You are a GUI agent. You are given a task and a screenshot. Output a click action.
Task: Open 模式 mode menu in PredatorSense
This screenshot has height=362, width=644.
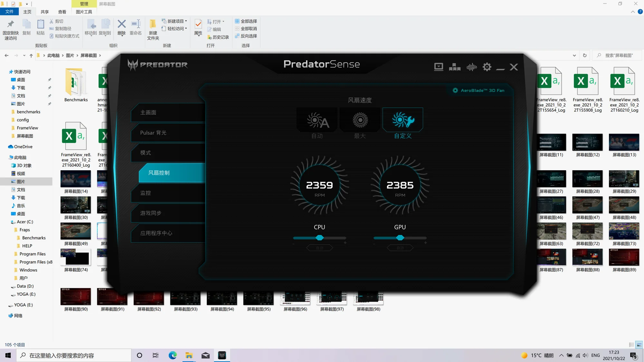click(168, 153)
